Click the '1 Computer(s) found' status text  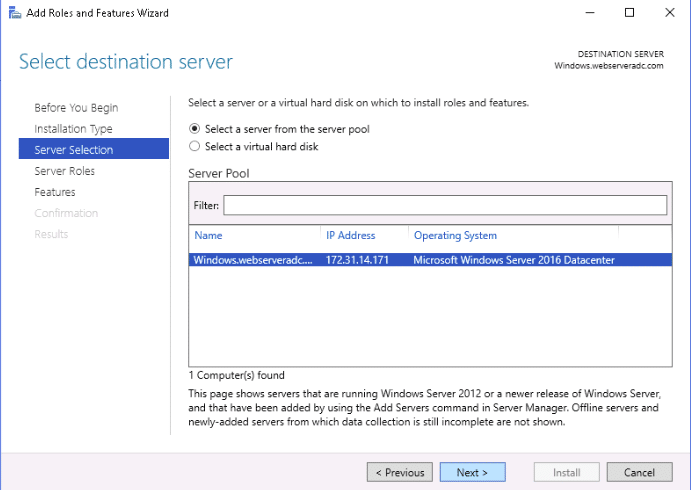click(x=237, y=375)
